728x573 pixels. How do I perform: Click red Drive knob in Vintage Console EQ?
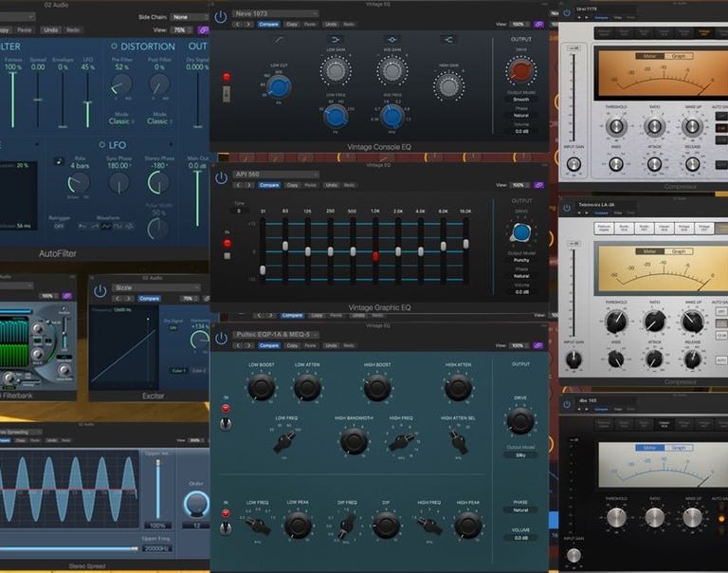pos(521,70)
